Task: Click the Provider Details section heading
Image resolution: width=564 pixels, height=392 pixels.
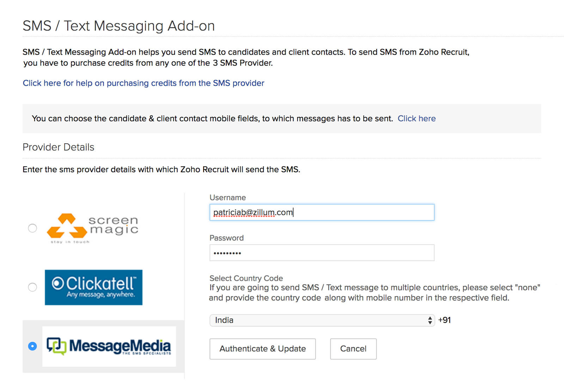Action: 58,147
